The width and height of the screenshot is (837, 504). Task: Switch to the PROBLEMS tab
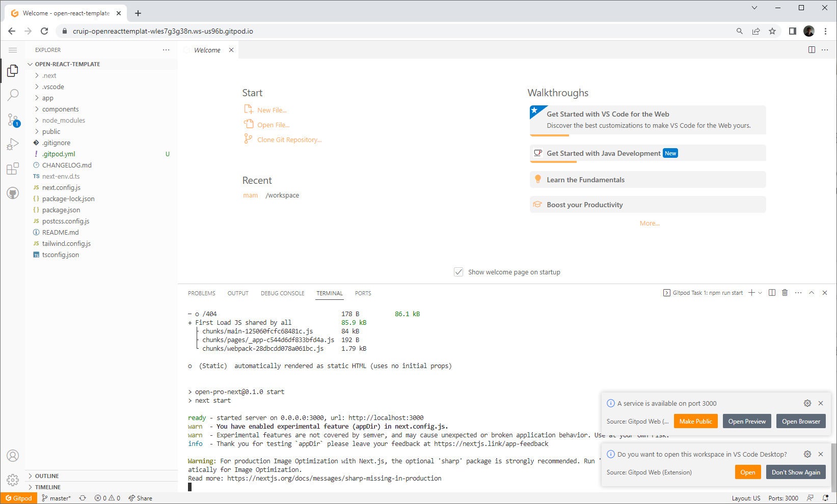pyautogui.click(x=202, y=293)
